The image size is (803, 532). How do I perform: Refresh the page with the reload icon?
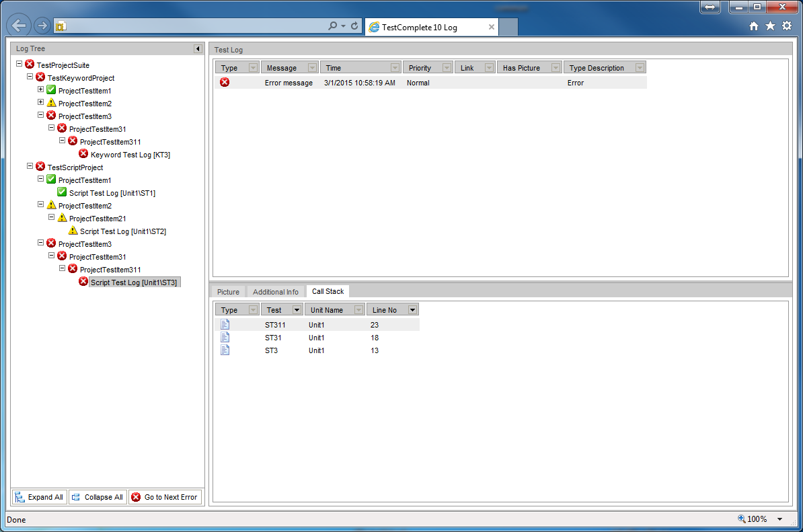coord(354,26)
